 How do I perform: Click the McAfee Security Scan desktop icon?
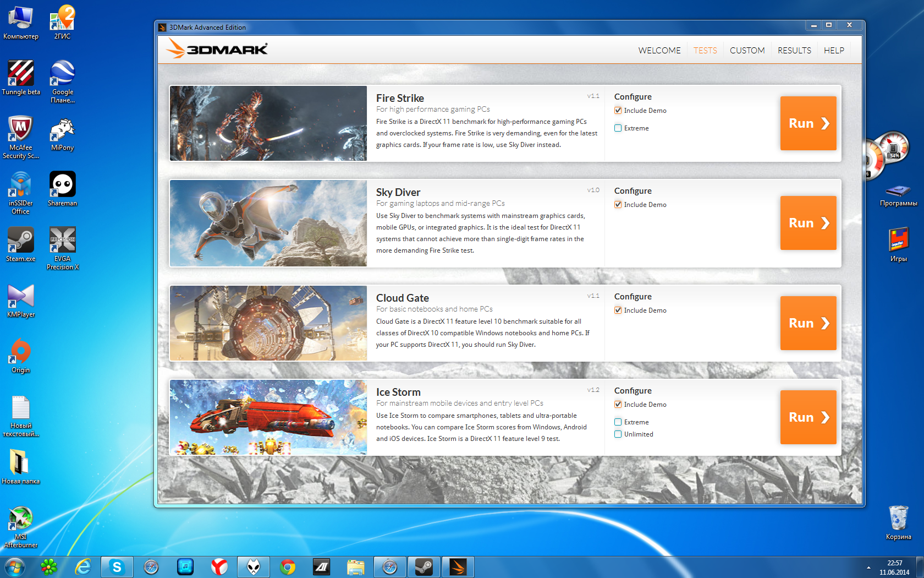tap(21, 138)
